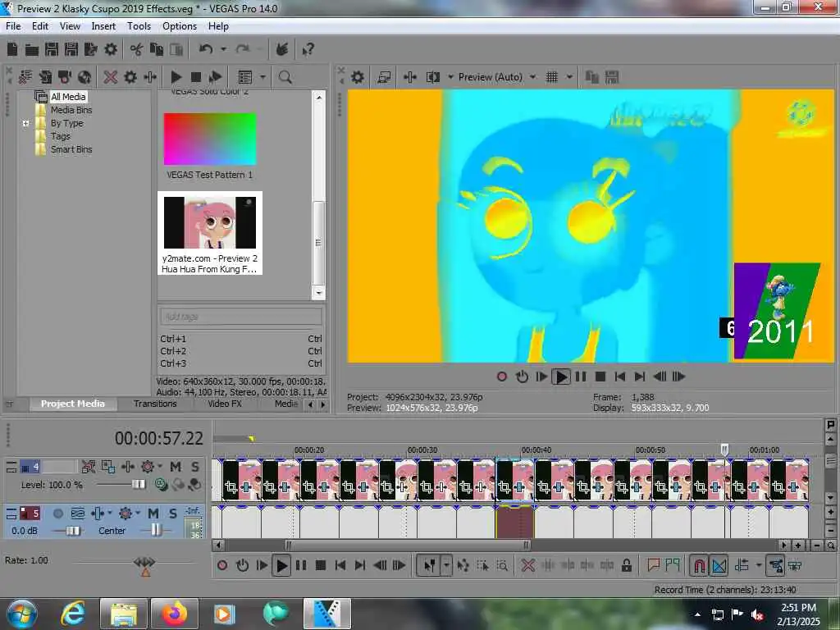
Task: Copy snapshot to clipboard in preview toolbar
Action: pyautogui.click(x=592, y=77)
